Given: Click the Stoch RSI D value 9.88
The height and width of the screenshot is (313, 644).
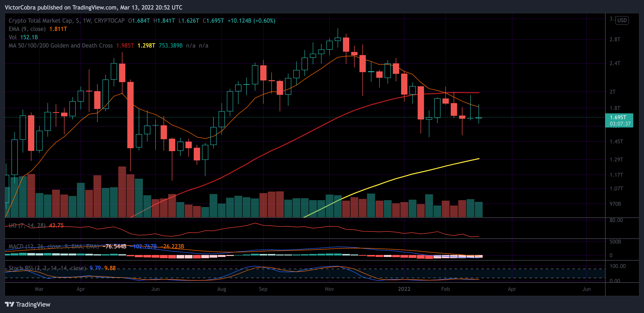Looking at the screenshot, I should point(110,268).
